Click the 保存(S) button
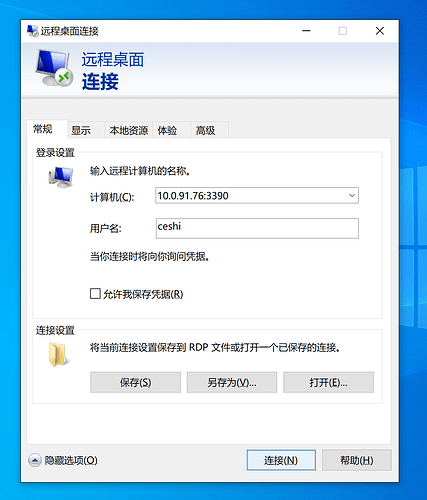427x500 pixels. pyautogui.click(x=135, y=382)
